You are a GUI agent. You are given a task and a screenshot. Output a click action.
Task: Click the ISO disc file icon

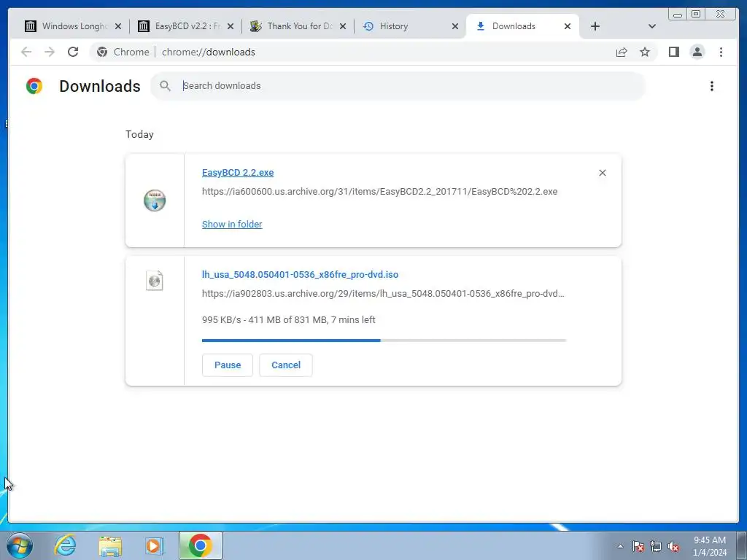(x=155, y=281)
